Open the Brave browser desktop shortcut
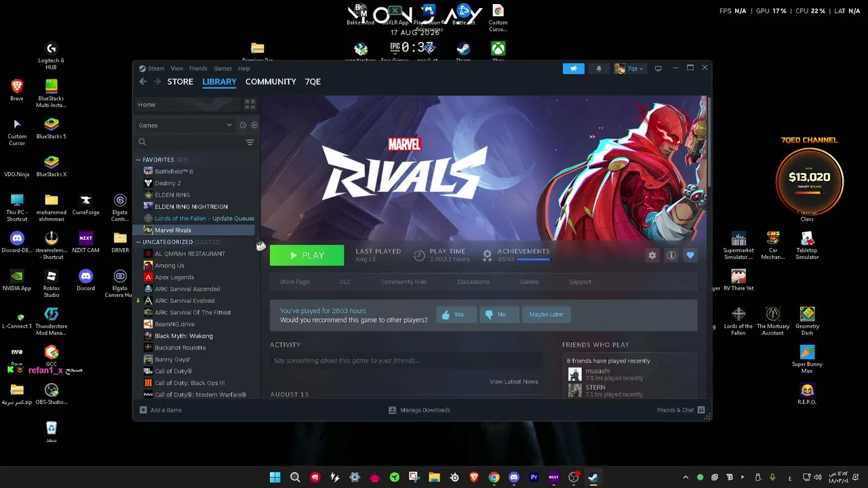This screenshot has width=868, height=488. (x=17, y=90)
